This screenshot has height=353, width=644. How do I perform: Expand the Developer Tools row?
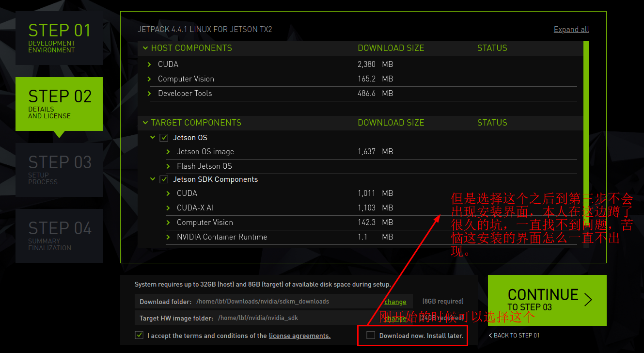pyautogui.click(x=149, y=94)
